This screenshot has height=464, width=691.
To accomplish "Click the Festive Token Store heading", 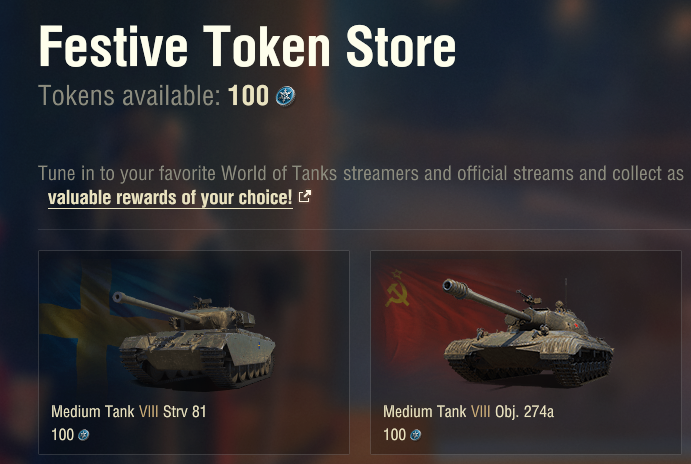I will pyautogui.click(x=247, y=46).
